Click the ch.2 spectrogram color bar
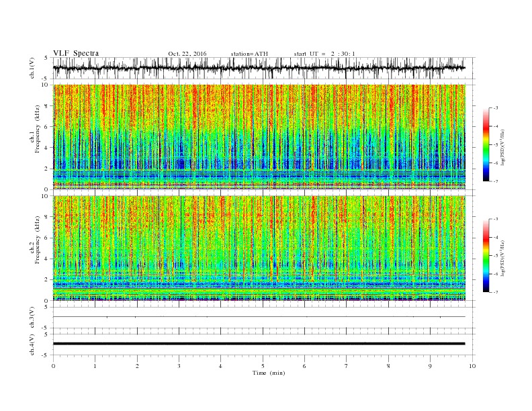 point(486,255)
